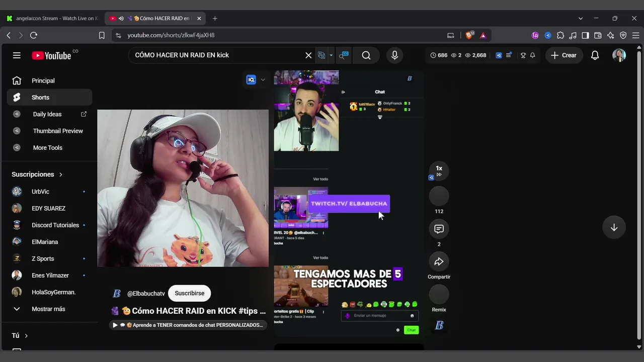Reload the current page

[x=34, y=35]
